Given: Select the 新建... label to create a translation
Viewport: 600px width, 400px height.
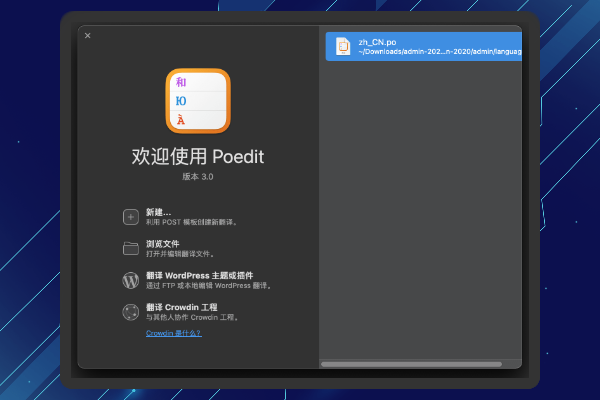Looking at the screenshot, I should (x=158, y=211).
